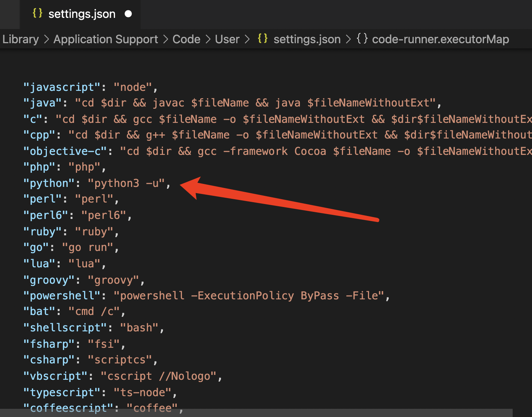Click the "ts-node" value
The width and height of the screenshot is (532, 417).
[142, 392]
